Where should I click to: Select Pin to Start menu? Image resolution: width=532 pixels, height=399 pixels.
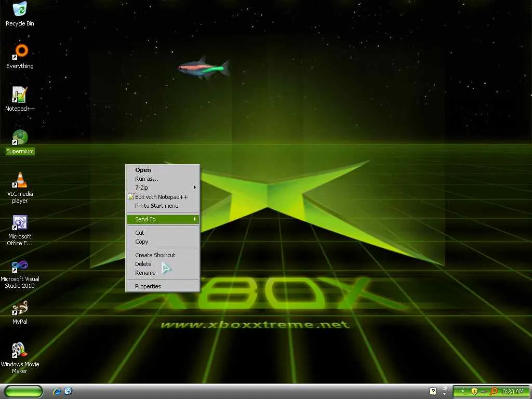[x=163, y=206]
